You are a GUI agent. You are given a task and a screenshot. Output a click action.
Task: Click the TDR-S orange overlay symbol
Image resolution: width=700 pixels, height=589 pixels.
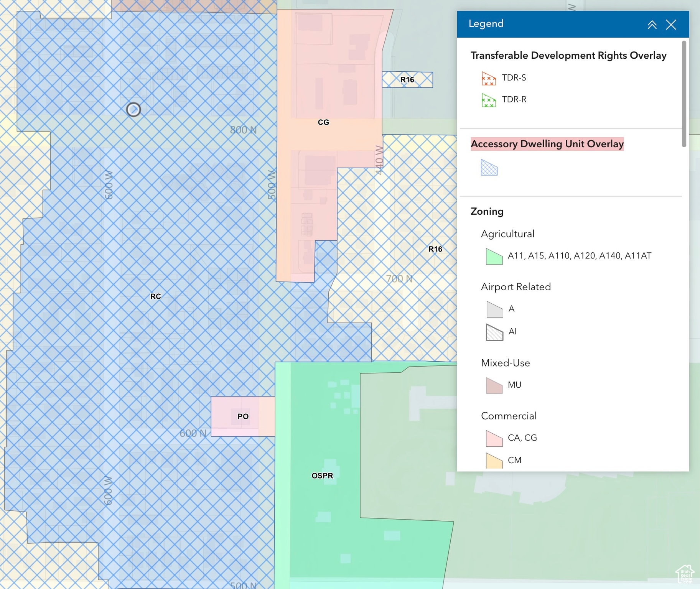tap(489, 78)
